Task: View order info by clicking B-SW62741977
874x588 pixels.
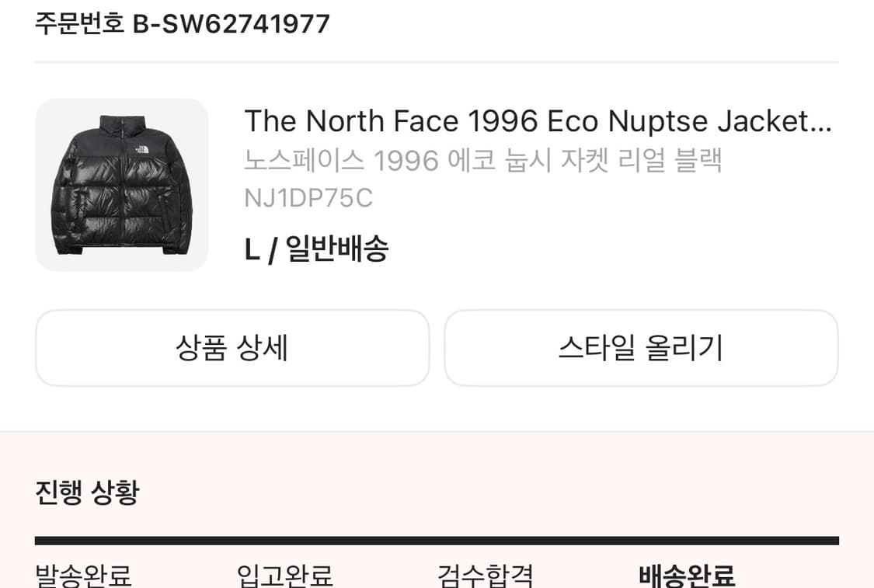Action: pyautogui.click(x=233, y=23)
